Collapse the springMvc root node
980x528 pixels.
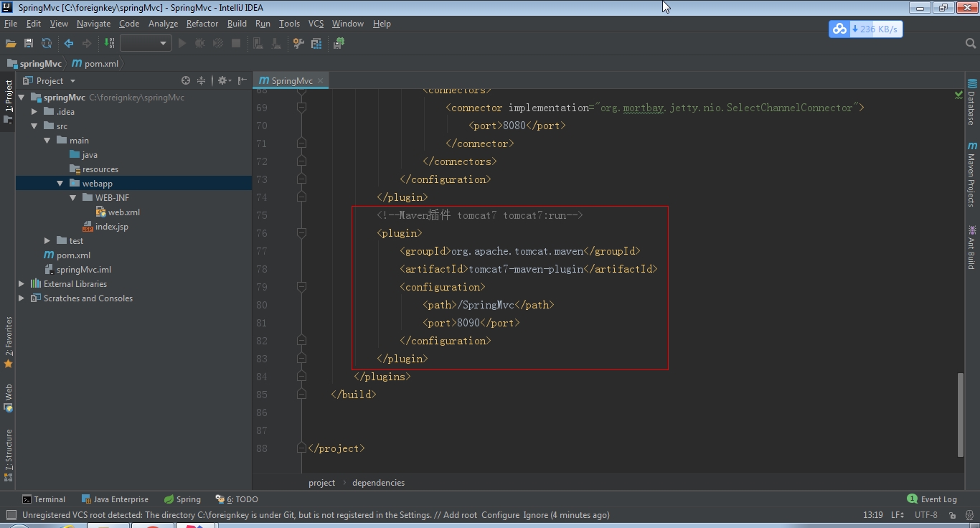click(22, 98)
